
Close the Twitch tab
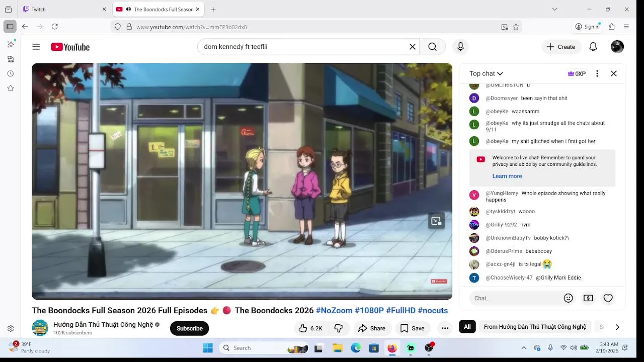tap(104, 9)
